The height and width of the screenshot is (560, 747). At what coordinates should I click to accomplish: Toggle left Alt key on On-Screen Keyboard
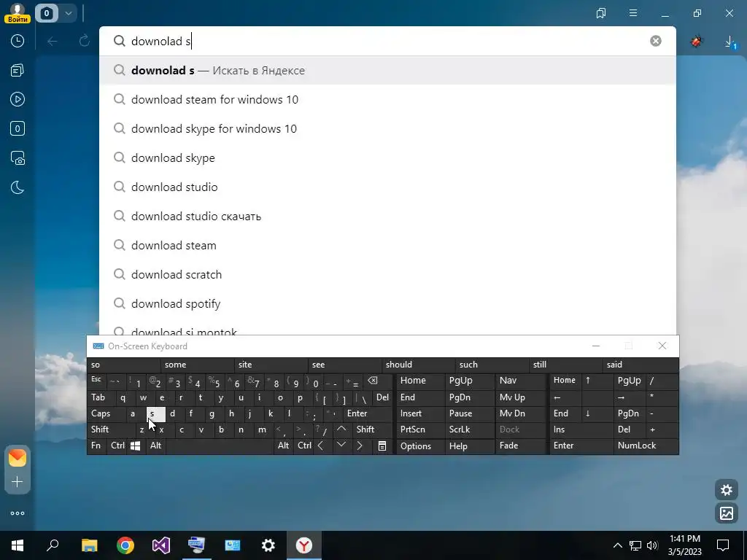[156, 446]
